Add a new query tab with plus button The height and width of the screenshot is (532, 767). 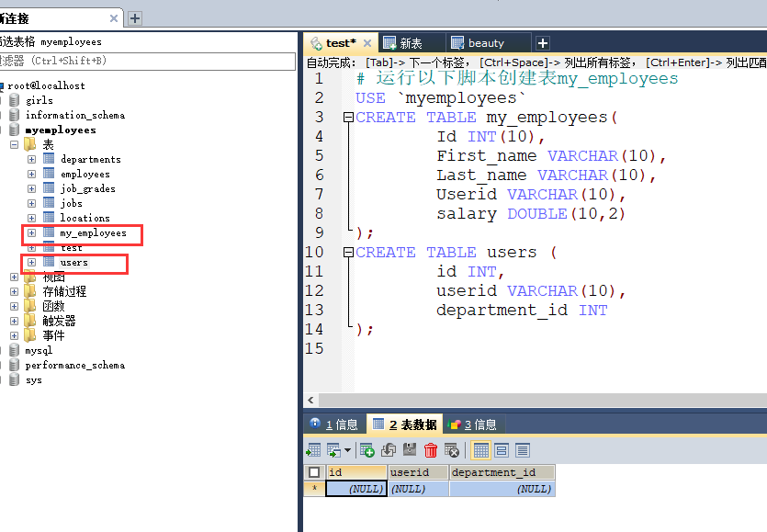coord(543,43)
